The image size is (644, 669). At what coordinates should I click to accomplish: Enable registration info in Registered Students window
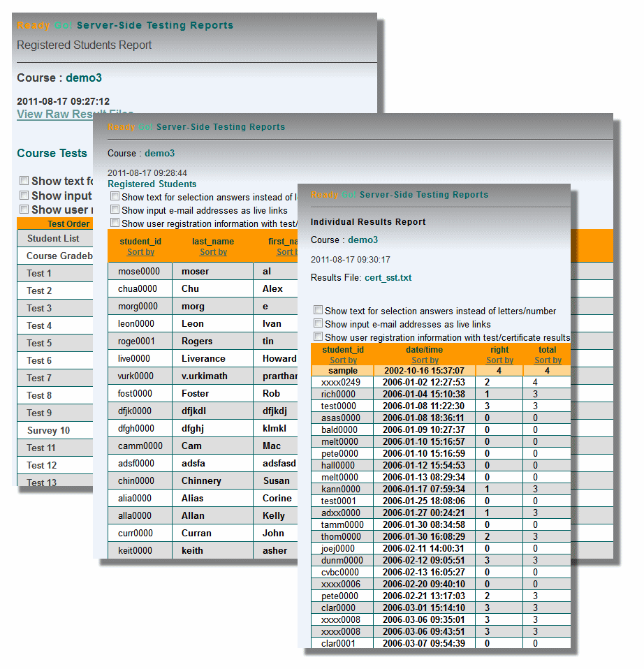(x=115, y=223)
